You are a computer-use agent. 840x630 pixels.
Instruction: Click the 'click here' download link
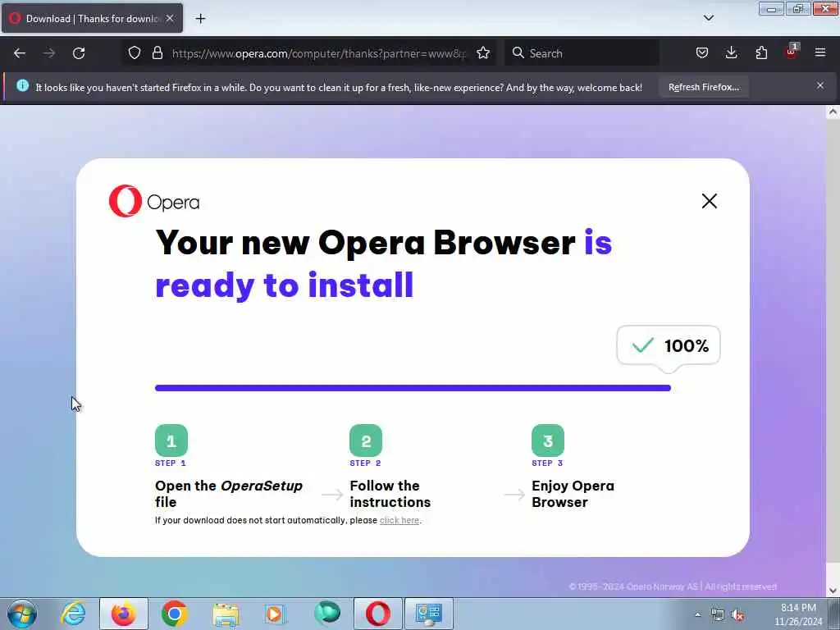coord(399,520)
